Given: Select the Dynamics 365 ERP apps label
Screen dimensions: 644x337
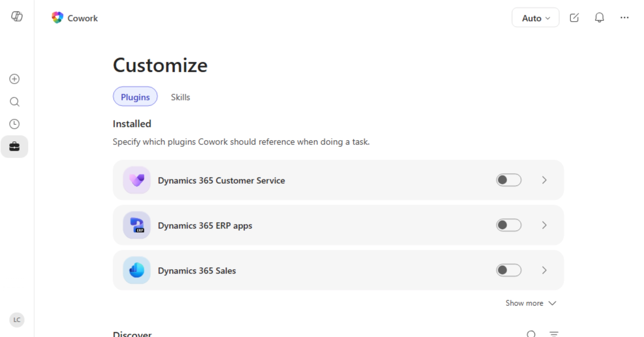Looking at the screenshot, I should click(x=205, y=226).
